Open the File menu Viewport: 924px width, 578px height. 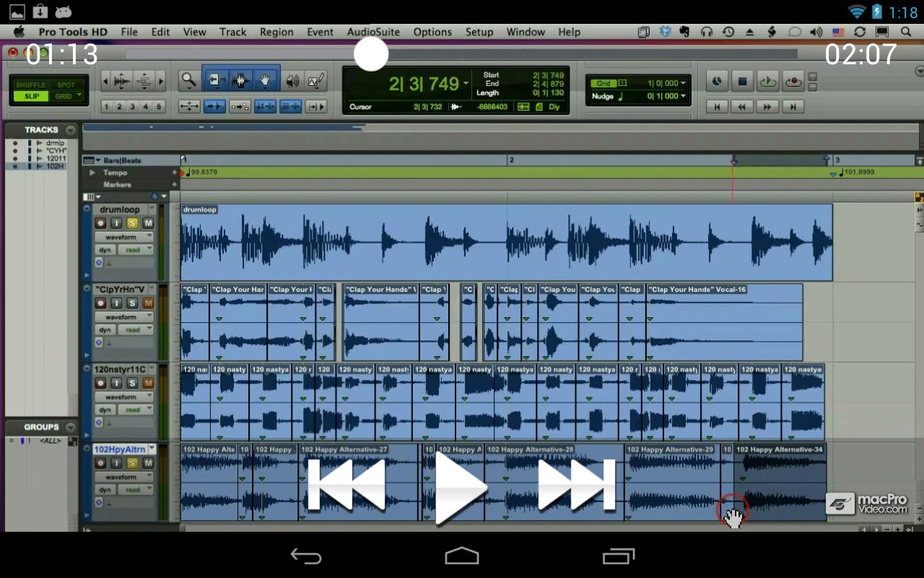(x=129, y=32)
